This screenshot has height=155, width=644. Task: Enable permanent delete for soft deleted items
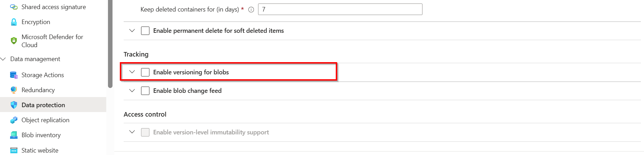coord(145,31)
